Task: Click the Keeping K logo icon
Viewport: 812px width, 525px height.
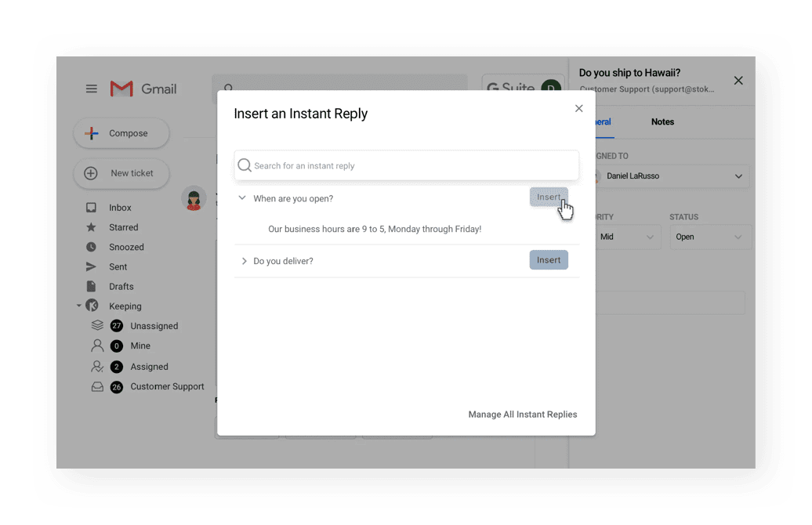Action: (92, 306)
